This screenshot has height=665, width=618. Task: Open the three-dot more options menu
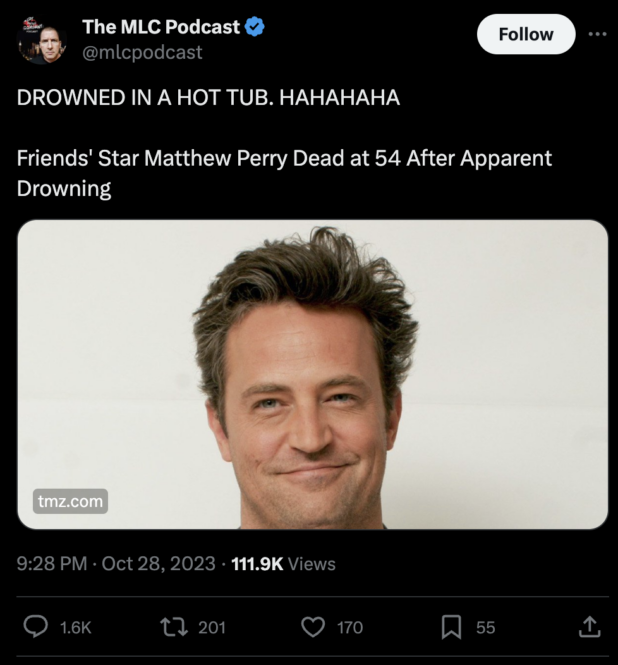coord(598,34)
